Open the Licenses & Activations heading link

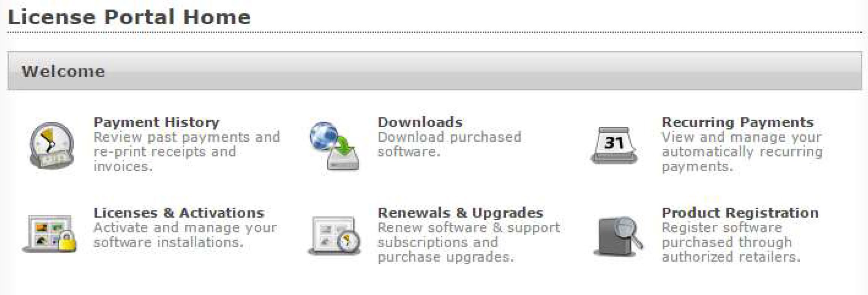click(179, 213)
